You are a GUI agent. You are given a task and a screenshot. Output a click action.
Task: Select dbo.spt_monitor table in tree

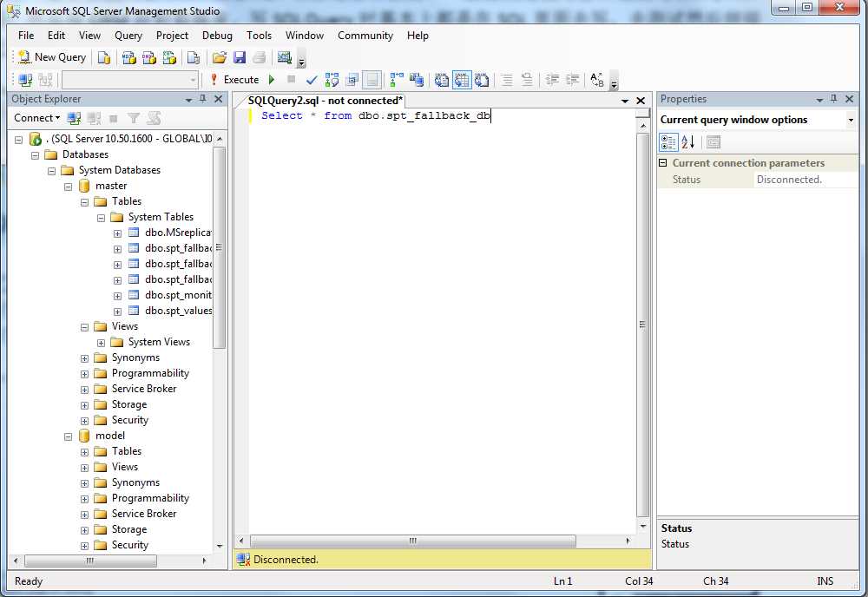[x=178, y=295]
